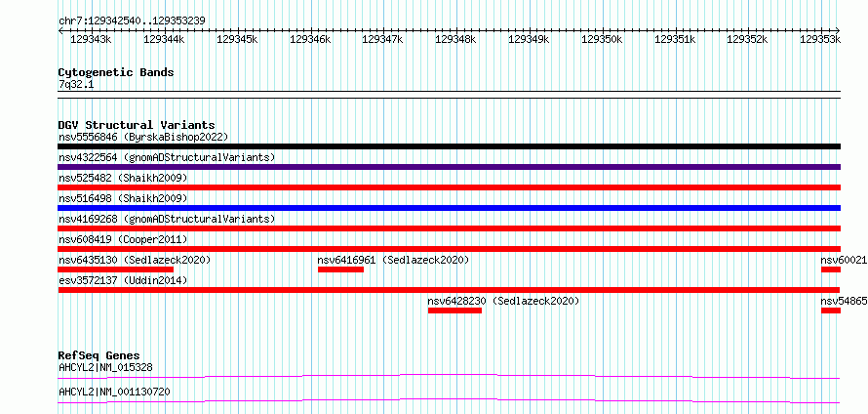Click the 129350k ruler tick label
Viewport: 868px width, 414px height.
(x=603, y=39)
